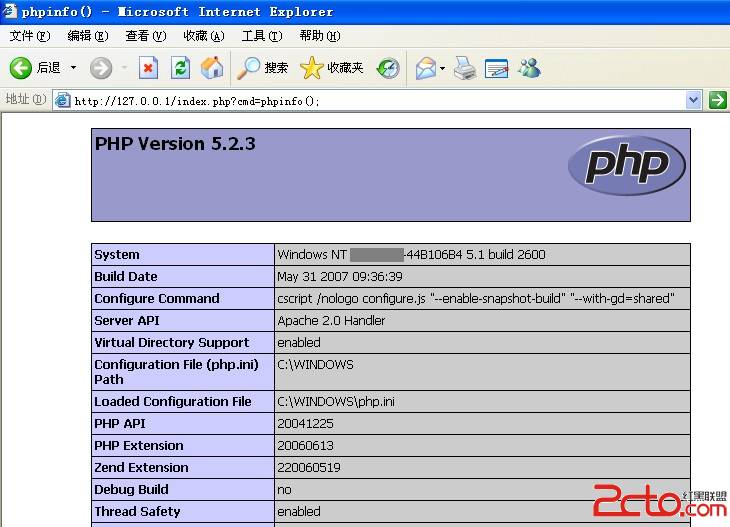Click the Zend Extension value 220060519

tap(309, 467)
